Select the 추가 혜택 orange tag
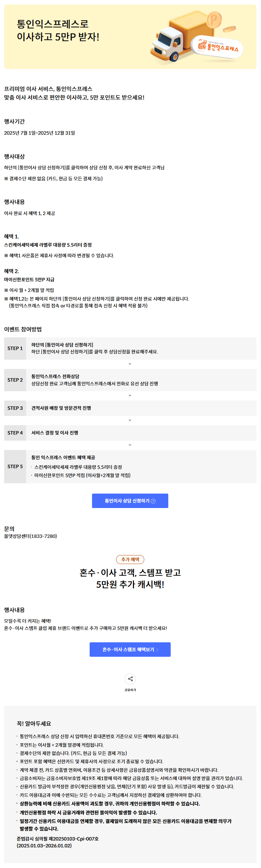 coord(130,560)
